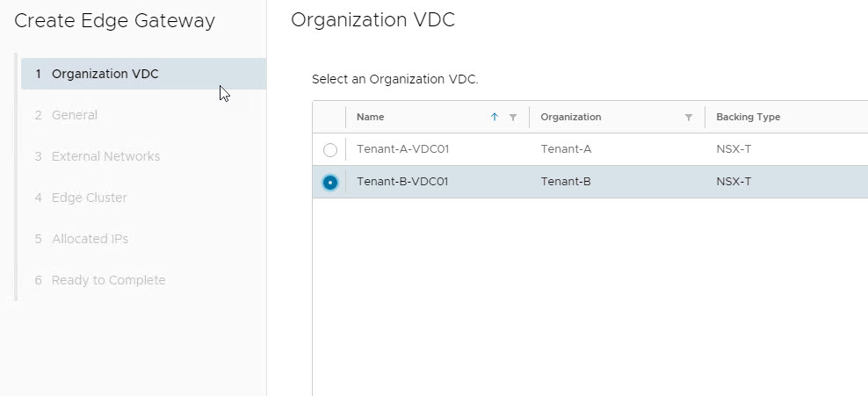Go to step 6 Ready to Complete

[107, 280]
